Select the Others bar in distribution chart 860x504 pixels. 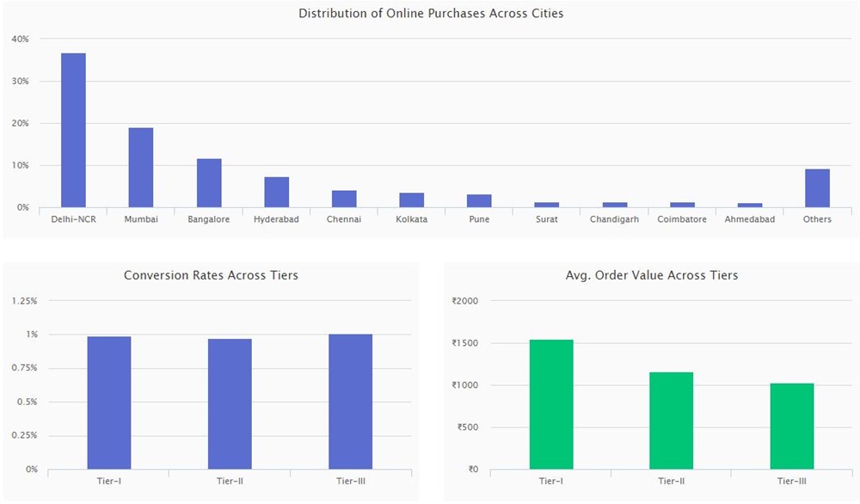[817, 188]
